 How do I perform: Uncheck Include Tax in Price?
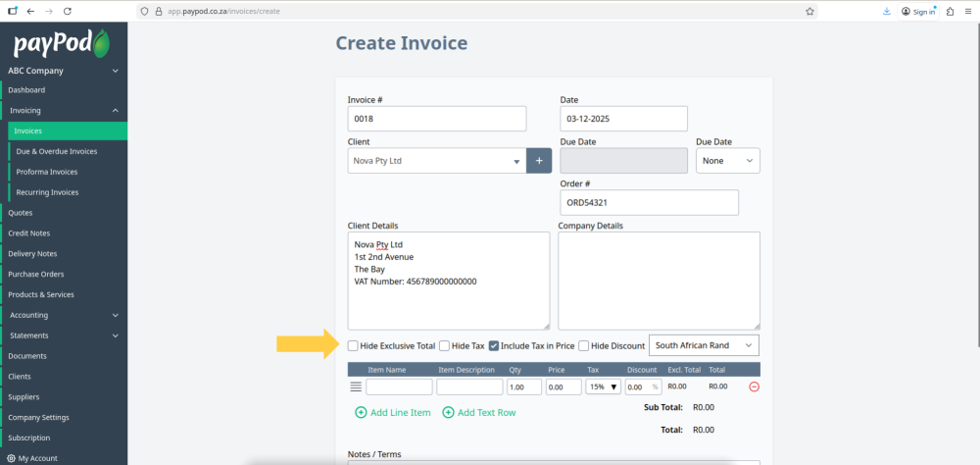494,345
